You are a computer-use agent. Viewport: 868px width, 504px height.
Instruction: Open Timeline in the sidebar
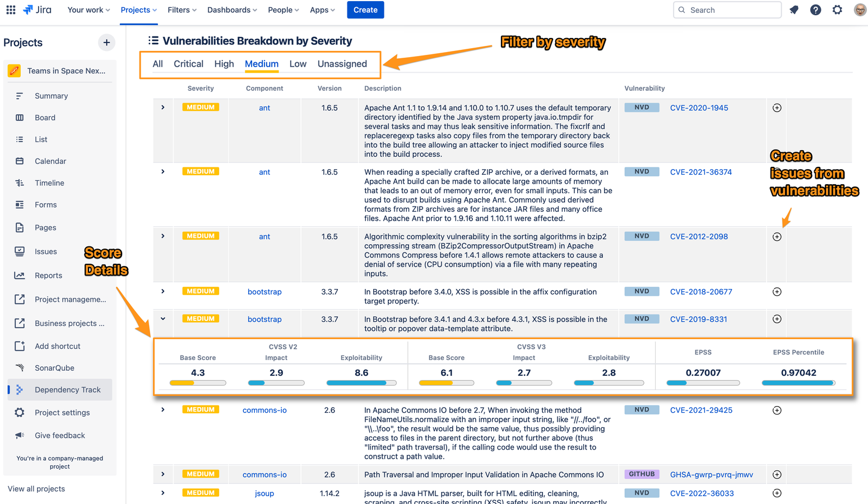click(60, 183)
